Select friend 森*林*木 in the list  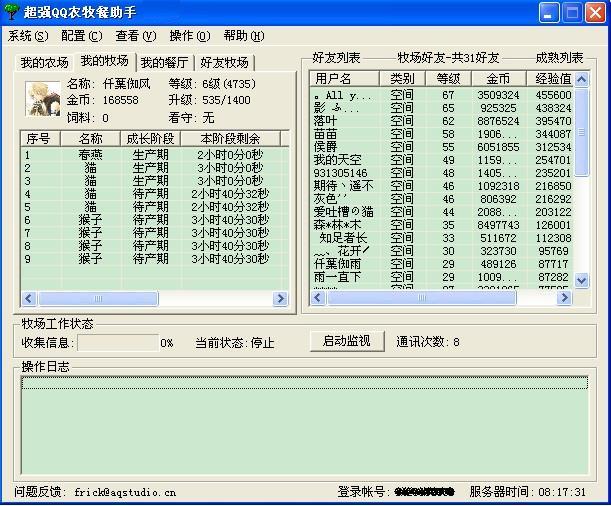click(x=442, y=225)
